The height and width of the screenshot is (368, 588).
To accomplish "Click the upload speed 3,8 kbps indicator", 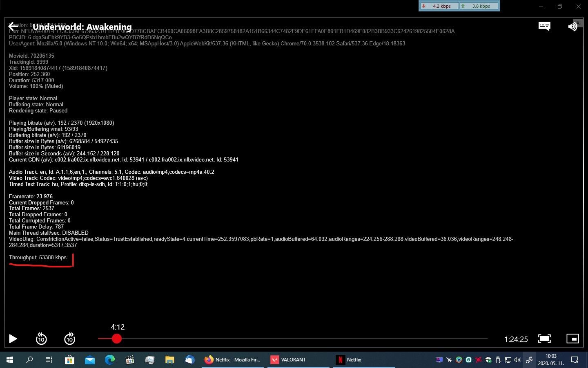I will [x=479, y=6].
